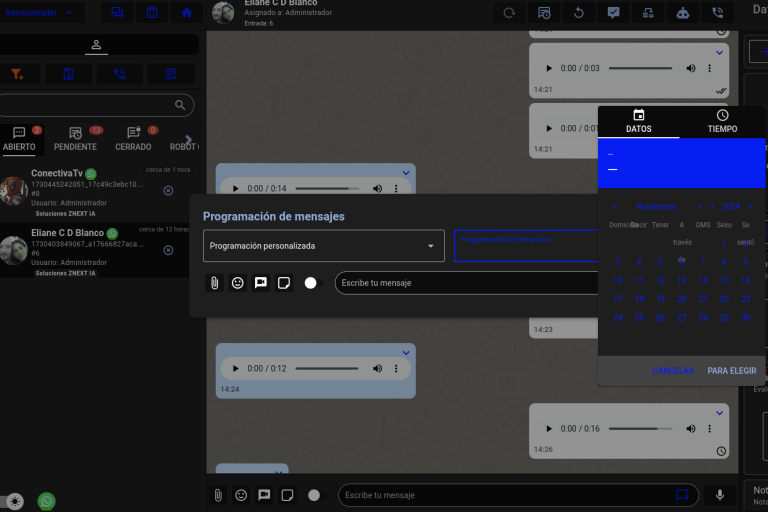Click the arrow to show more tabs

point(189,140)
